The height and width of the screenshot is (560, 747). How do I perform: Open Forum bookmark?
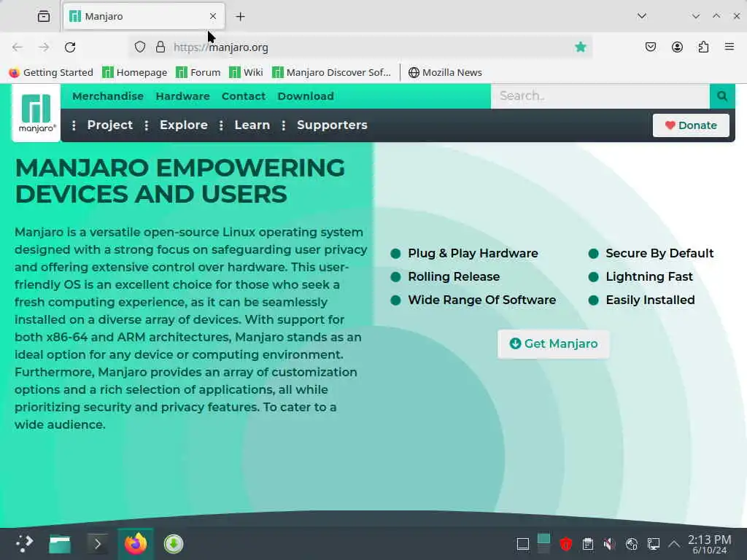198,72
